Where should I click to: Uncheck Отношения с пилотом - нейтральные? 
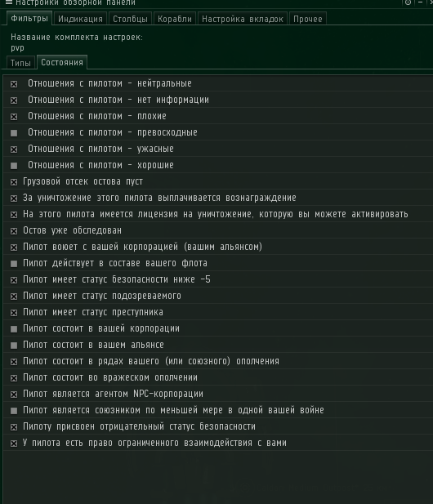click(x=14, y=84)
